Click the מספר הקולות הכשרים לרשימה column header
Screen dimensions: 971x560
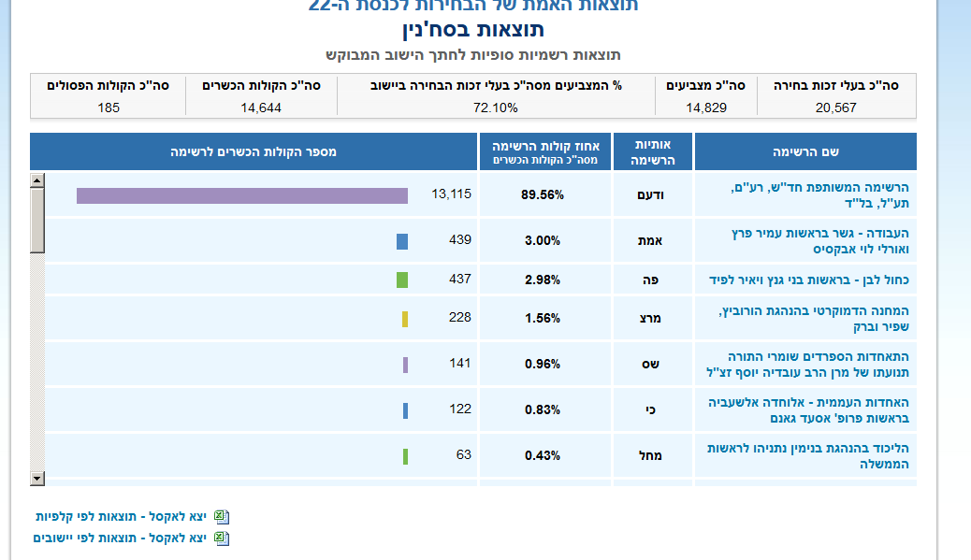254,151
